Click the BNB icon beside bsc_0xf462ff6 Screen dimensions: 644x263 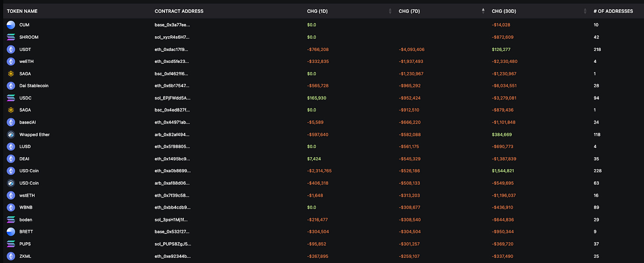[11, 73]
